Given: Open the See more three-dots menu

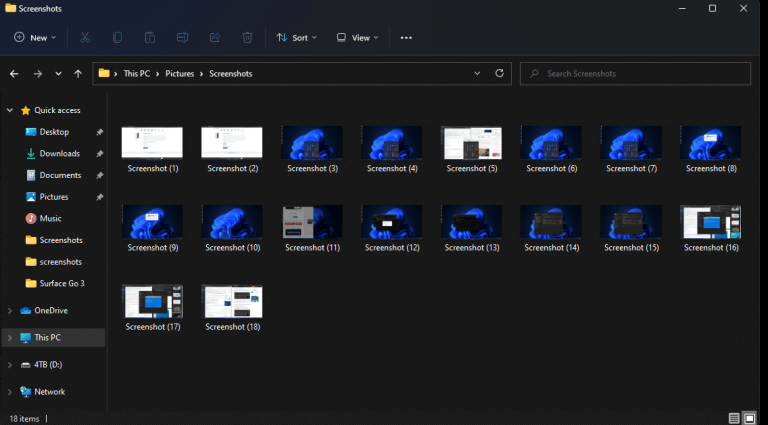Looking at the screenshot, I should point(406,38).
